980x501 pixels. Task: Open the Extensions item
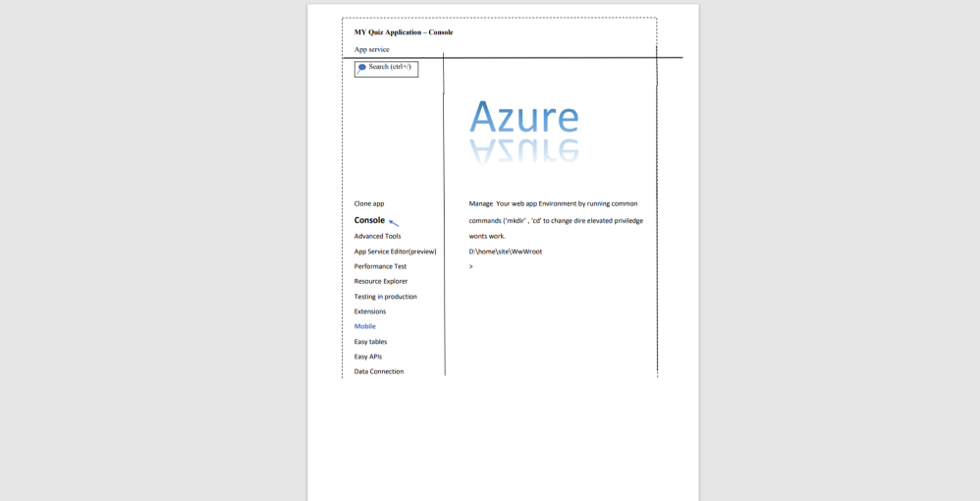(370, 311)
